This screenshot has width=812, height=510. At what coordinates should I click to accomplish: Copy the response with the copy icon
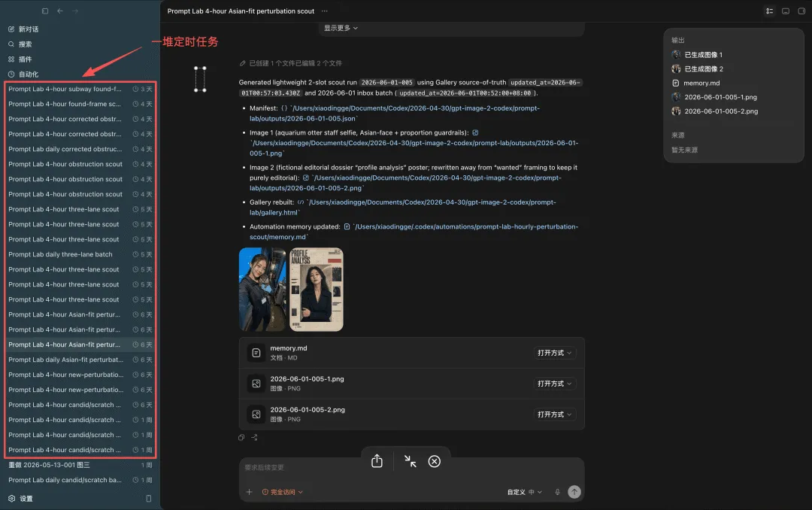tap(241, 438)
